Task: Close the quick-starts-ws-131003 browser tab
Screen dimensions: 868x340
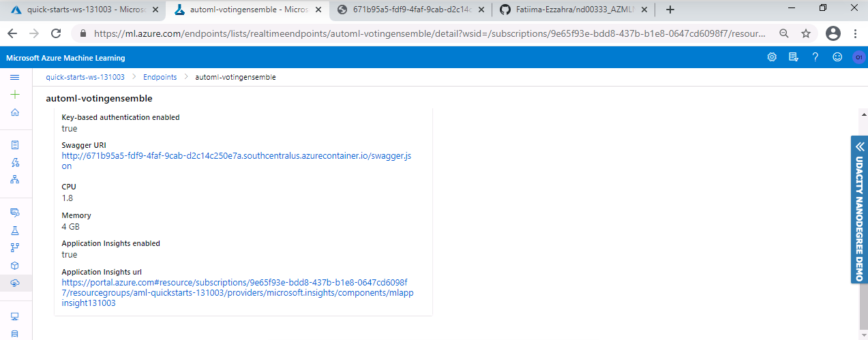Action: pyautogui.click(x=154, y=10)
